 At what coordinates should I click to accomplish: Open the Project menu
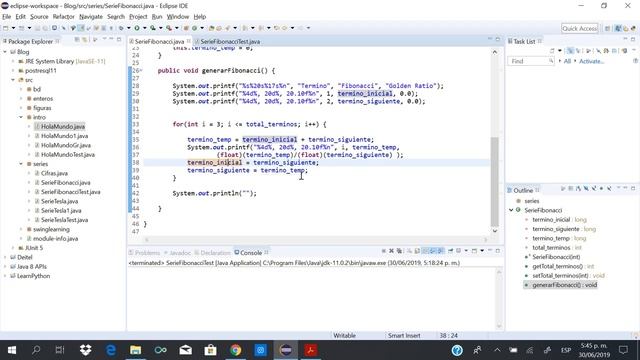138,17
